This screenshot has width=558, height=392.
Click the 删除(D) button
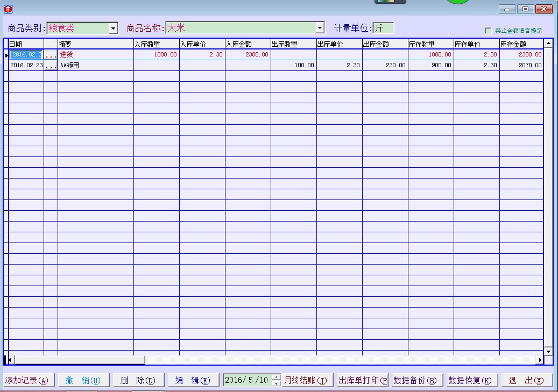tap(138, 380)
